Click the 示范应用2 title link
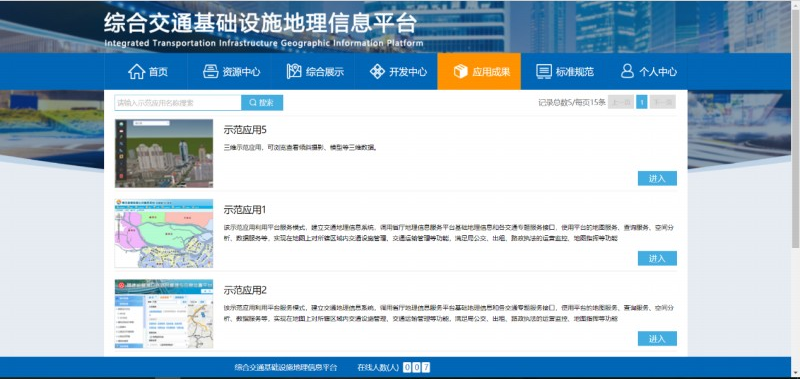This screenshot has width=800, height=379. click(x=245, y=290)
